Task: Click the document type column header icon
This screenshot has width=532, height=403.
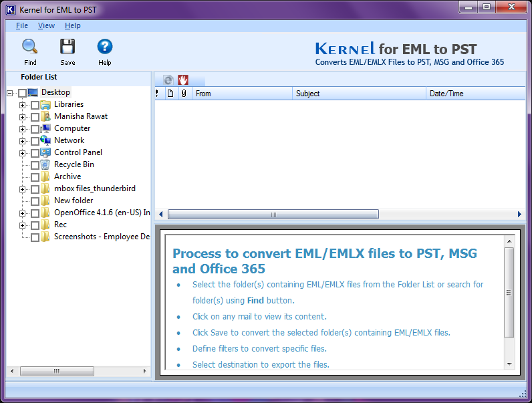Action: point(170,94)
